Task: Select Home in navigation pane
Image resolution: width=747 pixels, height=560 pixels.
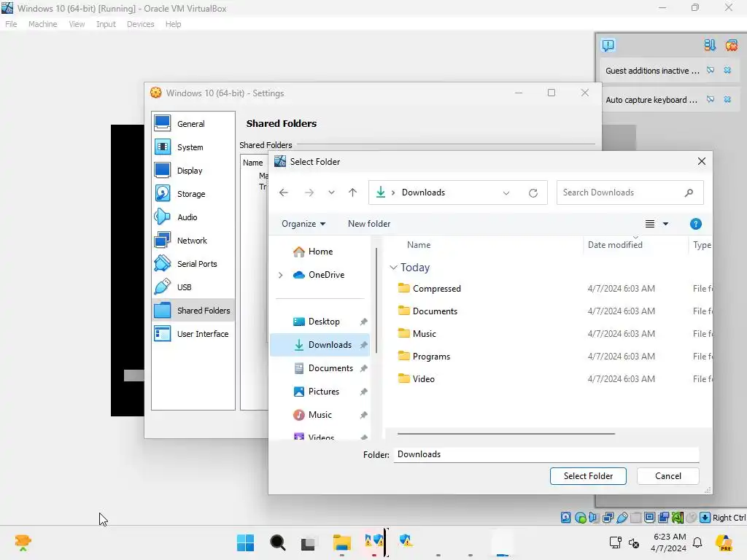Action: click(320, 252)
